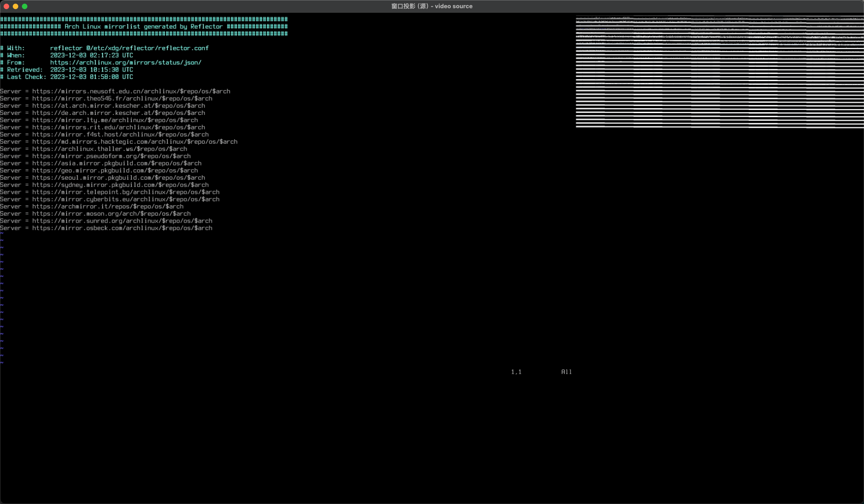Click the seoul.mirror.pkgbuild.com server URL
This screenshot has height=504, width=864.
point(118,178)
